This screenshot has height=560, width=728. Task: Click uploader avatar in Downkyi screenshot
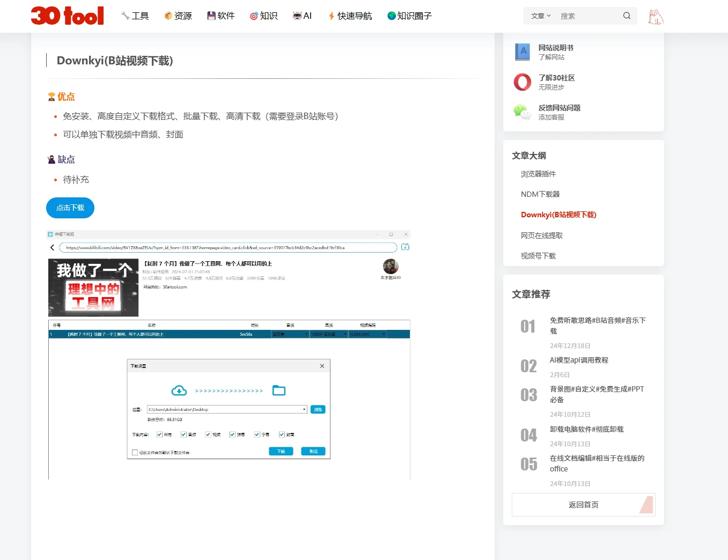click(x=391, y=266)
